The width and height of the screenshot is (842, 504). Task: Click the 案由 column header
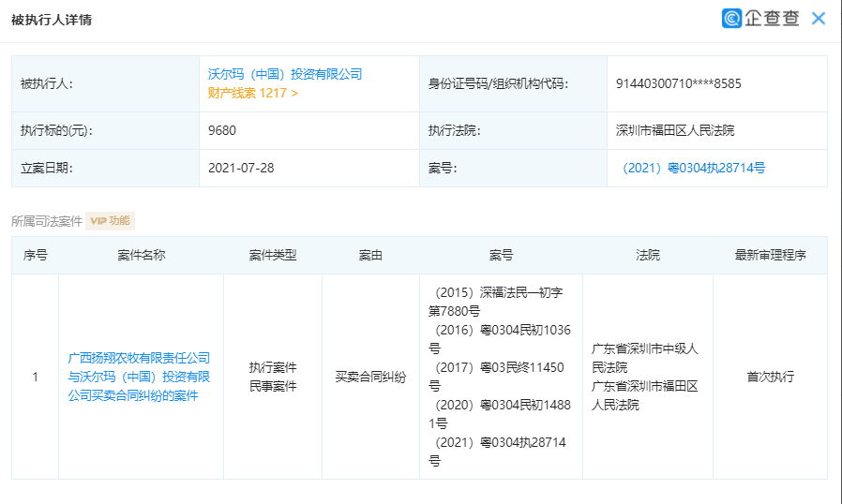(x=370, y=255)
